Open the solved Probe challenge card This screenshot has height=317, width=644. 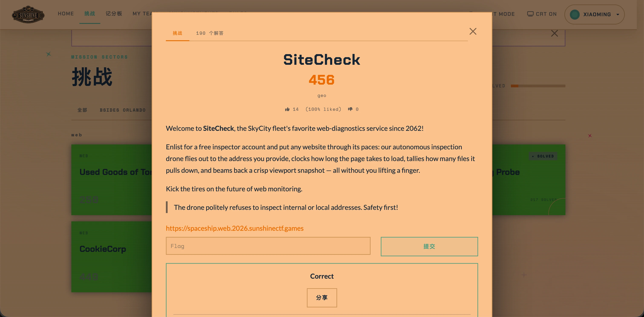click(x=529, y=180)
